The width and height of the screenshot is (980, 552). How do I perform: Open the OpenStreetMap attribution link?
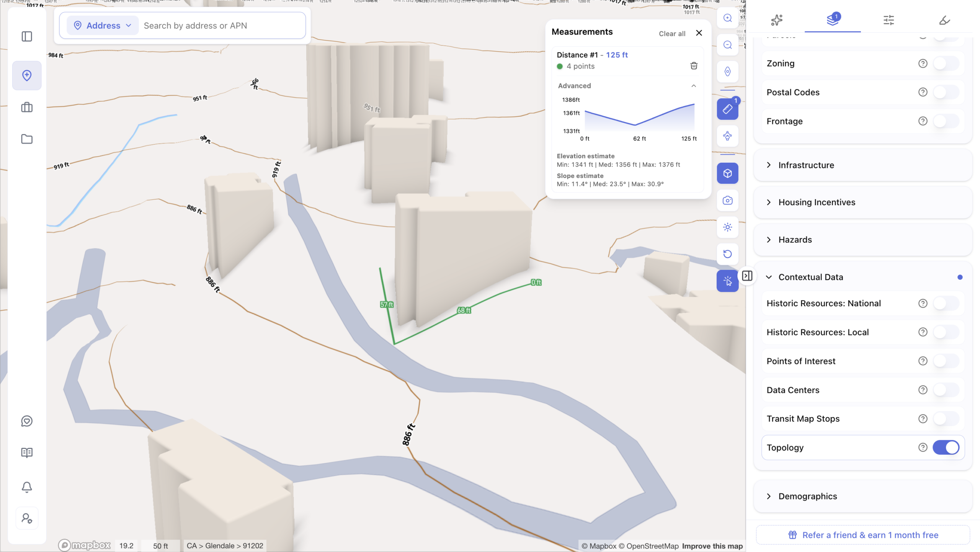[x=648, y=546]
